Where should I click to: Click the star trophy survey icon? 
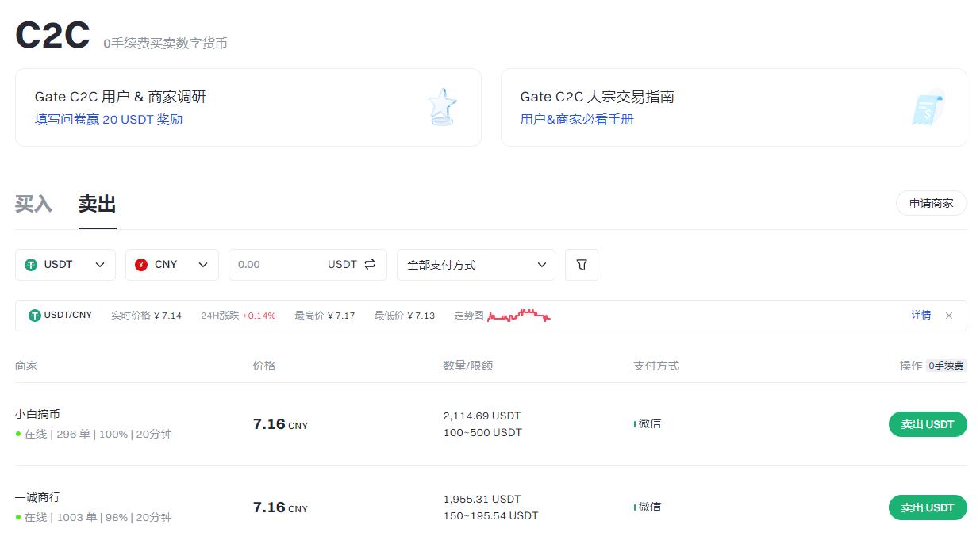(x=442, y=107)
